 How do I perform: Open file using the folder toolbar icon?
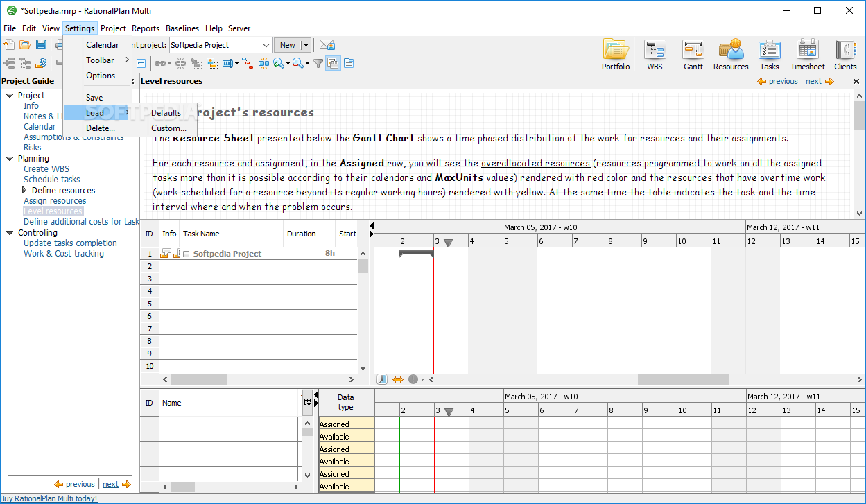pyautogui.click(x=25, y=44)
